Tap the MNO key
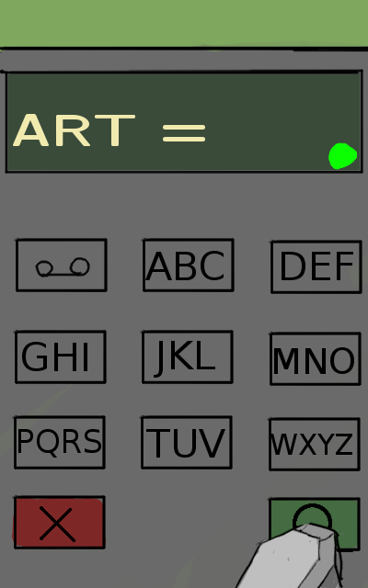 pos(315,358)
